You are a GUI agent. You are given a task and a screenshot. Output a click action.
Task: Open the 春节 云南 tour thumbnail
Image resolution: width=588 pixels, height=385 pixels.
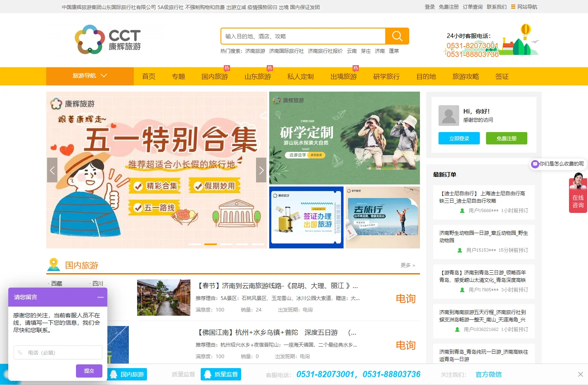164,298
